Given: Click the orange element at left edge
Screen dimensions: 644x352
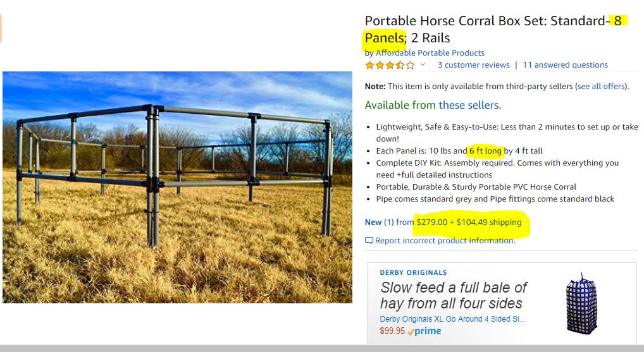Looking at the screenshot, I should [1, 28].
